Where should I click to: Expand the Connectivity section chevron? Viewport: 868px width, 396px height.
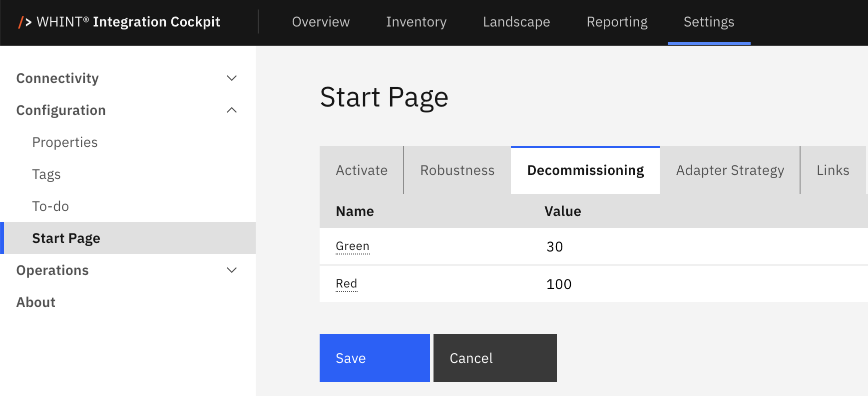232,78
